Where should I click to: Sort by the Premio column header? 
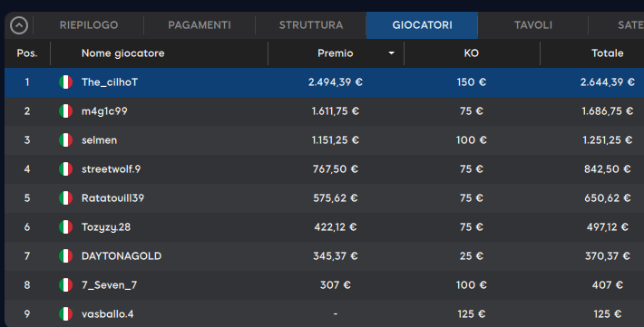pyautogui.click(x=336, y=53)
